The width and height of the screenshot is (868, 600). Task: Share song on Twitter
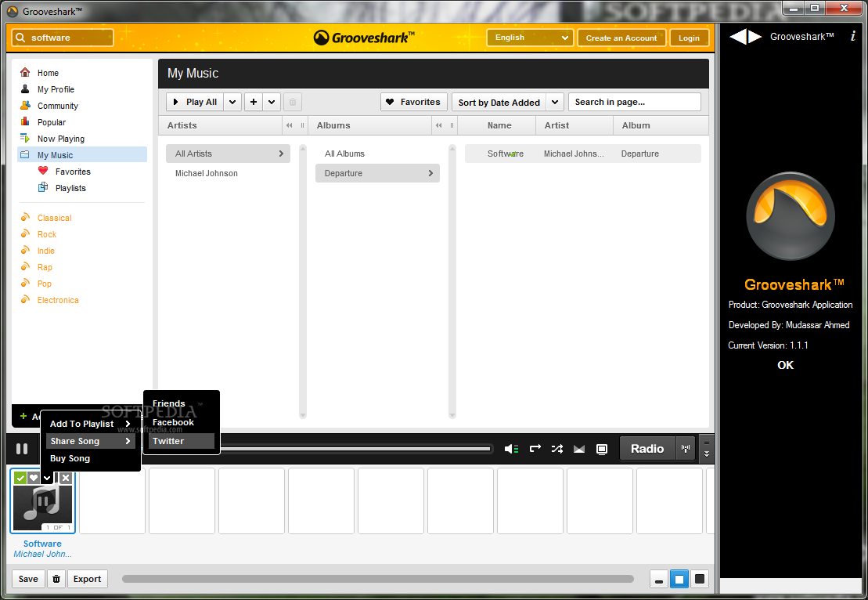point(181,441)
